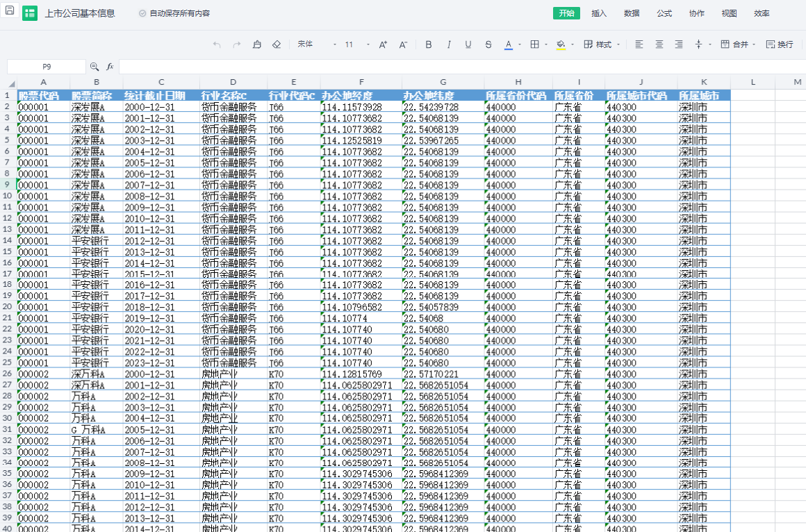The height and width of the screenshot is (532, 806).
Task: Click the fx insert function icon
Action: point(110,67)
